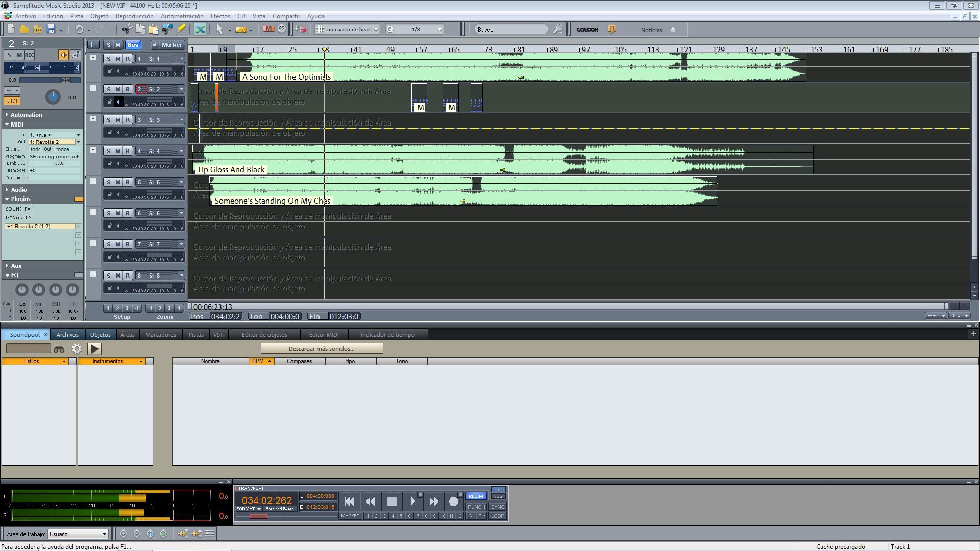Open Soundpool settings gear icon

pyautogui.click(x=77, y=349)
